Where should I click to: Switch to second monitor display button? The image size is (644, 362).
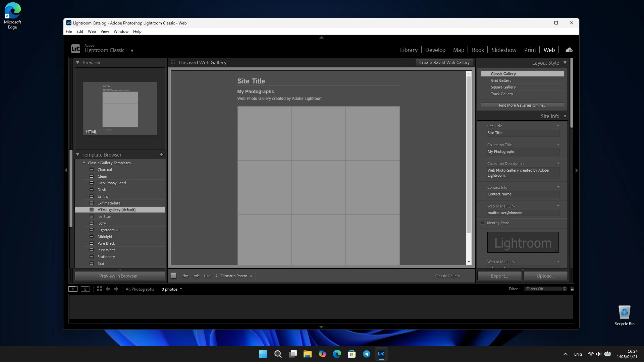click(85, 289)
